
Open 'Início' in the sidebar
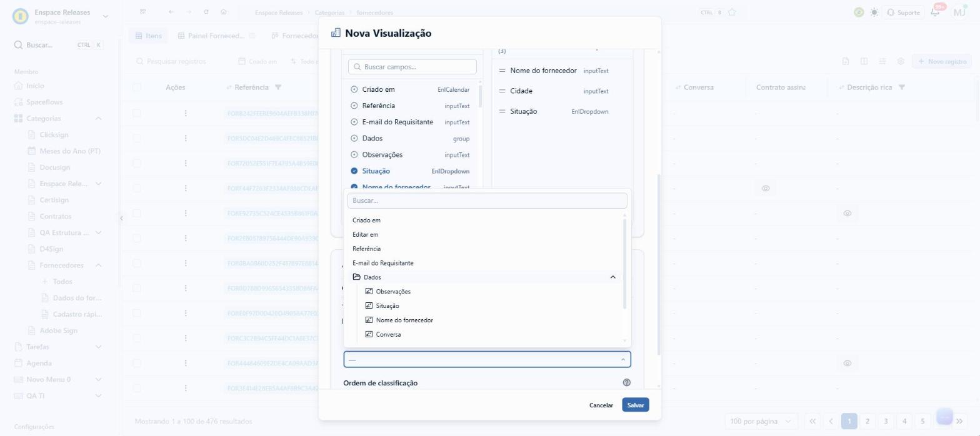tap(35, 86)
